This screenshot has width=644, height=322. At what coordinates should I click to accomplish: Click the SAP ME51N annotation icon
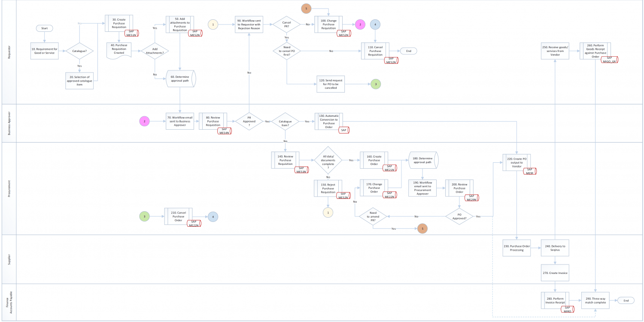point(131,33)
